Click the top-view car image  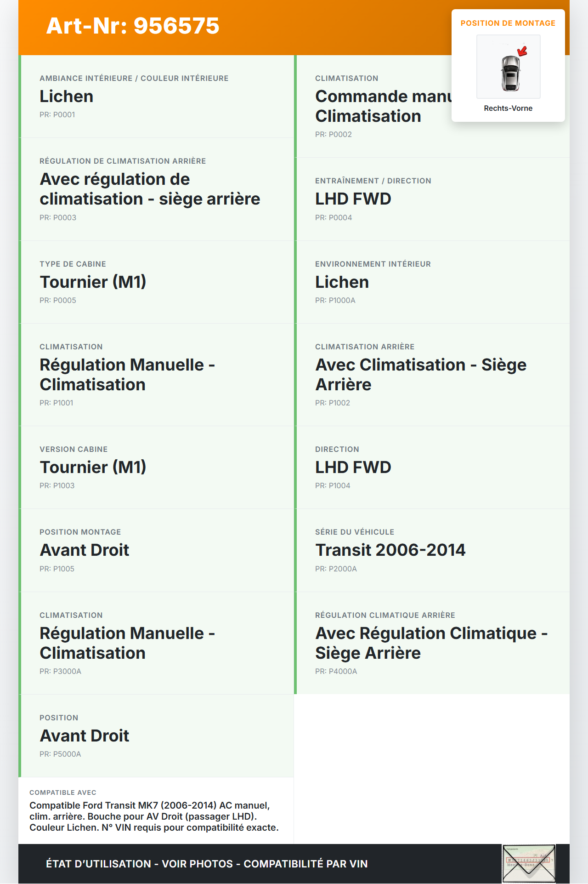point(510,73)
